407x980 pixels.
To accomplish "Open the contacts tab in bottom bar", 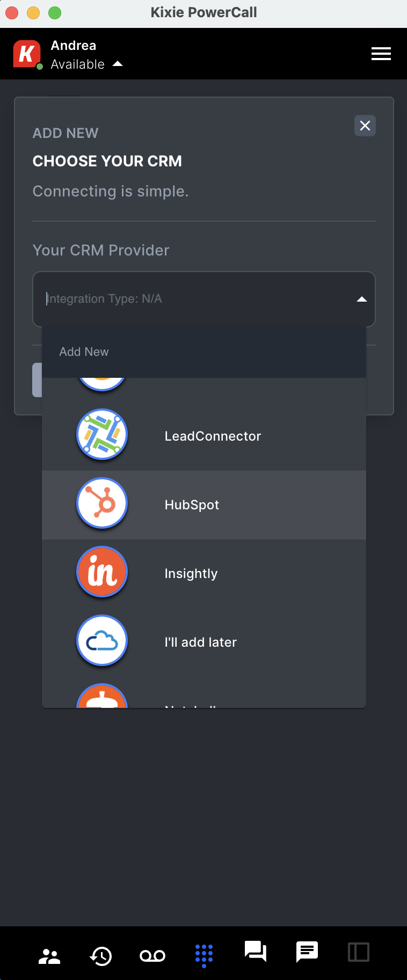I will pos(49,956).
